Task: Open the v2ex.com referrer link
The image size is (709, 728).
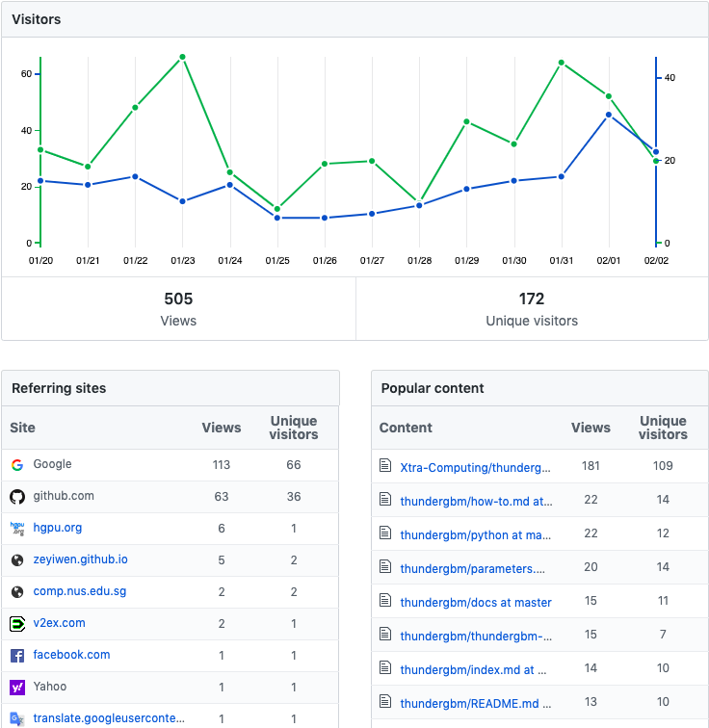Action: tap(60, 623)
